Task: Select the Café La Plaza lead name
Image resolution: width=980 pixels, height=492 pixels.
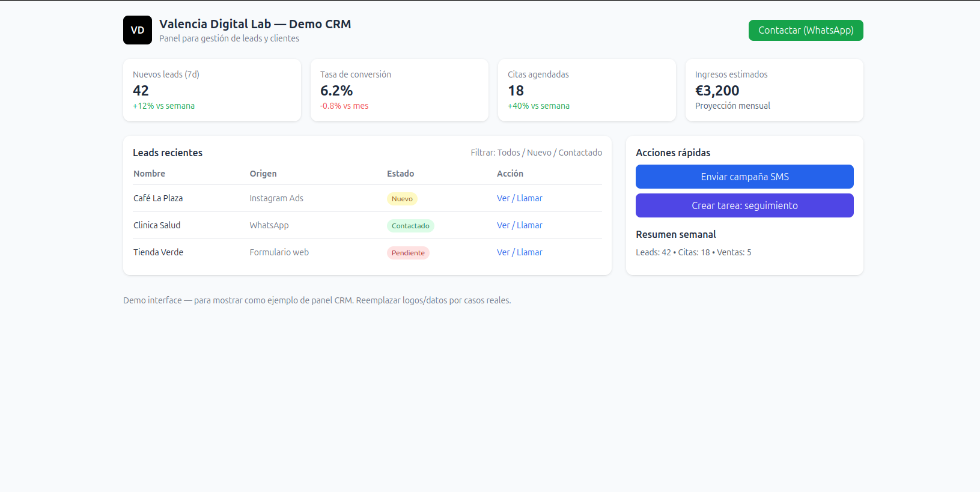Action: coord(158,198)
